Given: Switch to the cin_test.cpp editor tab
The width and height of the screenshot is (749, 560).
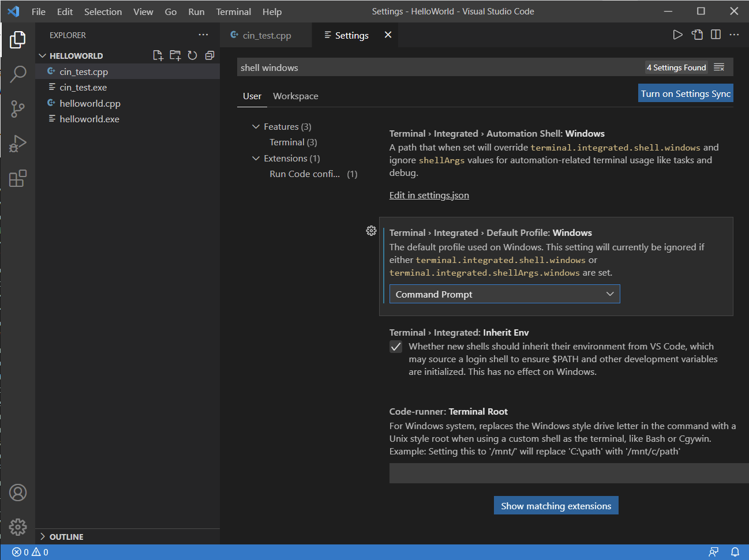Looking at the screenshot, I should (x=266, y=35).
